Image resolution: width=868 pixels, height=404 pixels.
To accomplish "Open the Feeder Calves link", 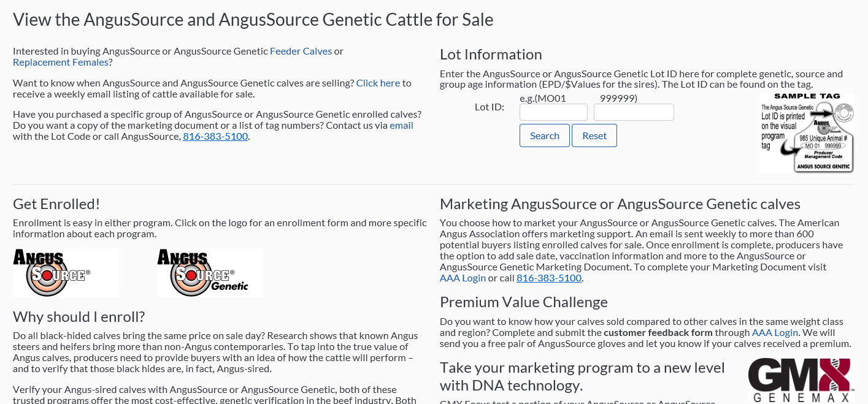I will [x=301, y=51].
